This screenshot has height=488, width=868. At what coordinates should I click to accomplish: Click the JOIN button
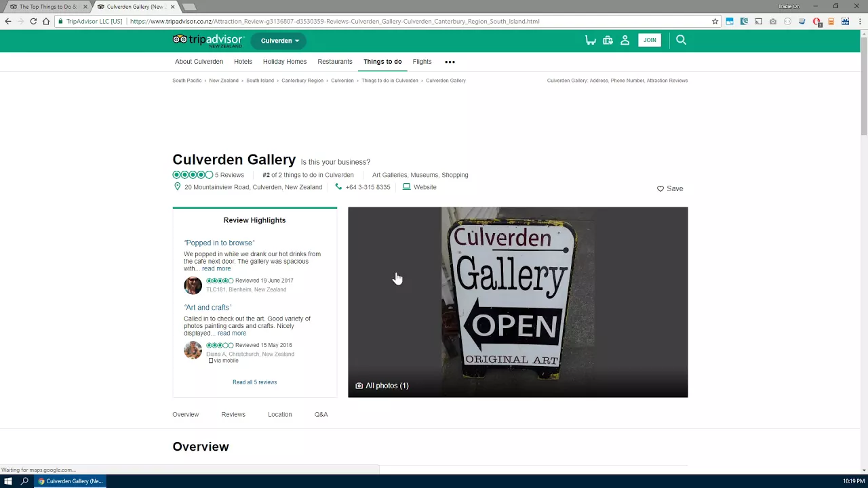[650, 40]
